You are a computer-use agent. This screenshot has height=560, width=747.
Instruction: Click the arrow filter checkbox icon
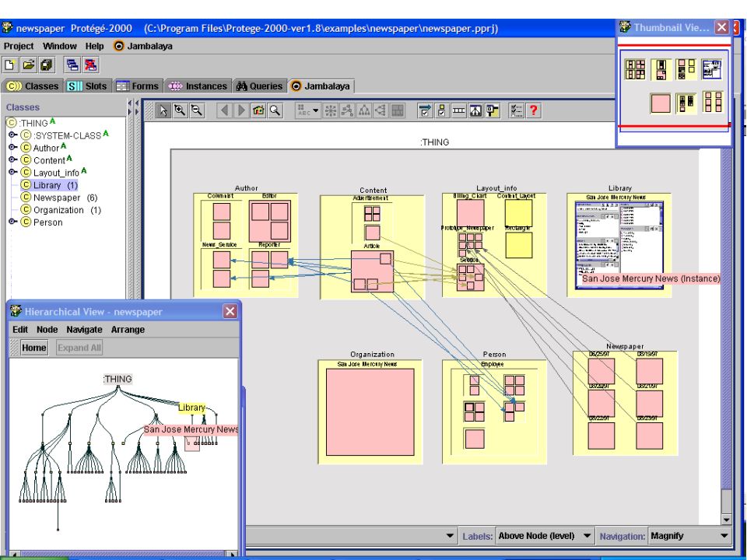(x=425, y=111)
